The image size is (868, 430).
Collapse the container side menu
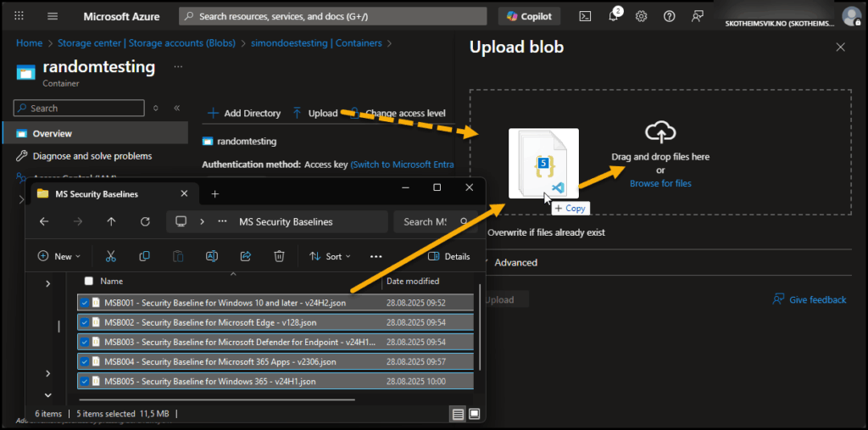(x=176, y=108)
